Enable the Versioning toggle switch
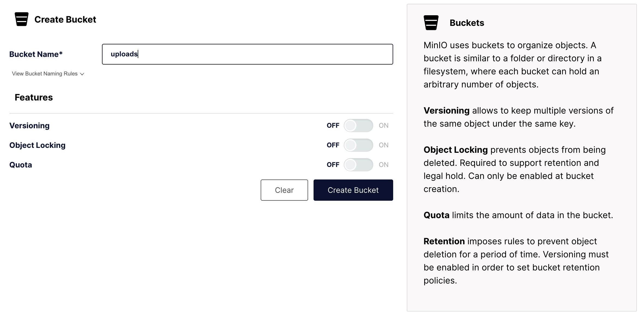The image size is (644, 317). (x=358, y=126)
